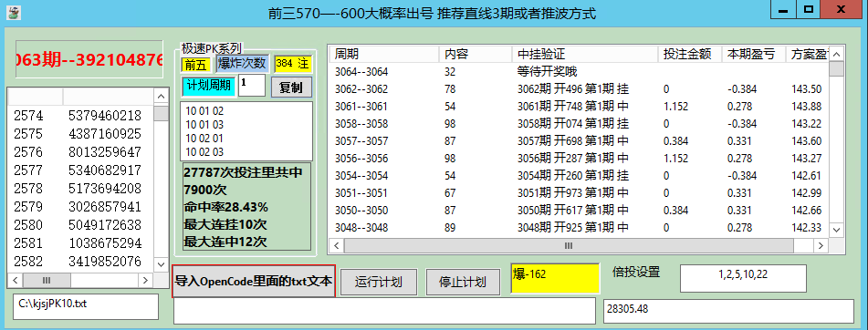Click the C:\kjsjPK10.txt path field

[x=86, y=306]
